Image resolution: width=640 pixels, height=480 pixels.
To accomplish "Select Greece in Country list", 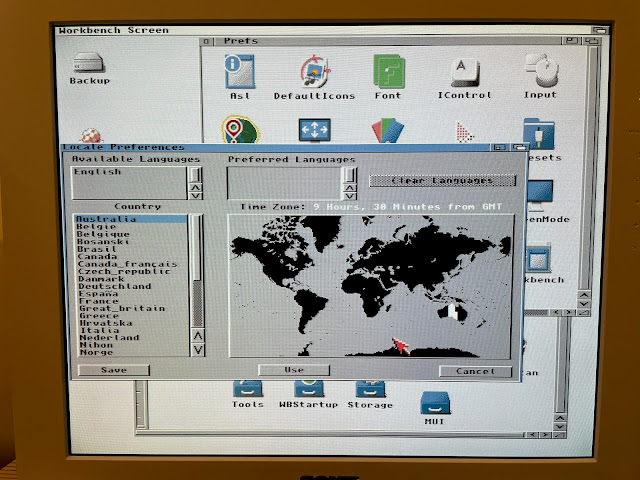I will tap(131, 316).
